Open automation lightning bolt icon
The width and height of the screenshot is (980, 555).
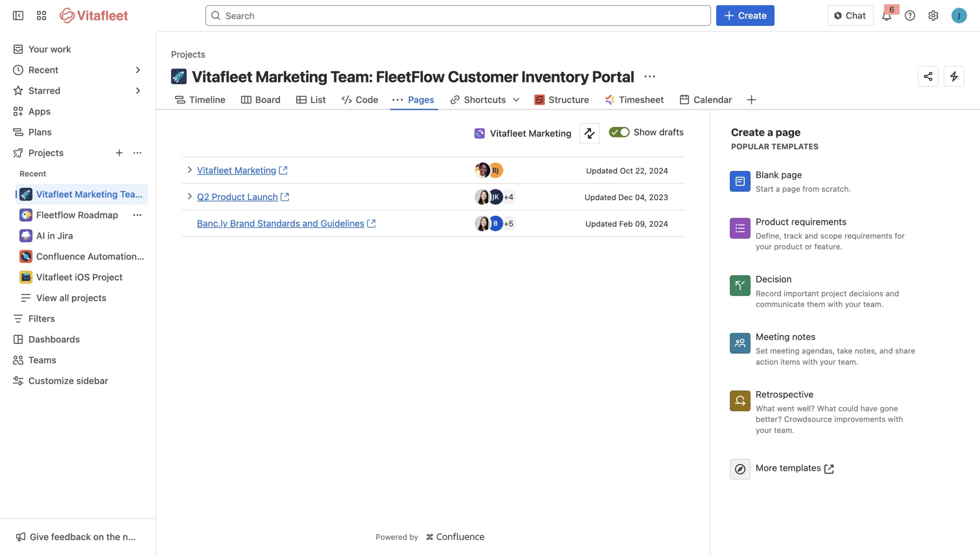[954, 76]
